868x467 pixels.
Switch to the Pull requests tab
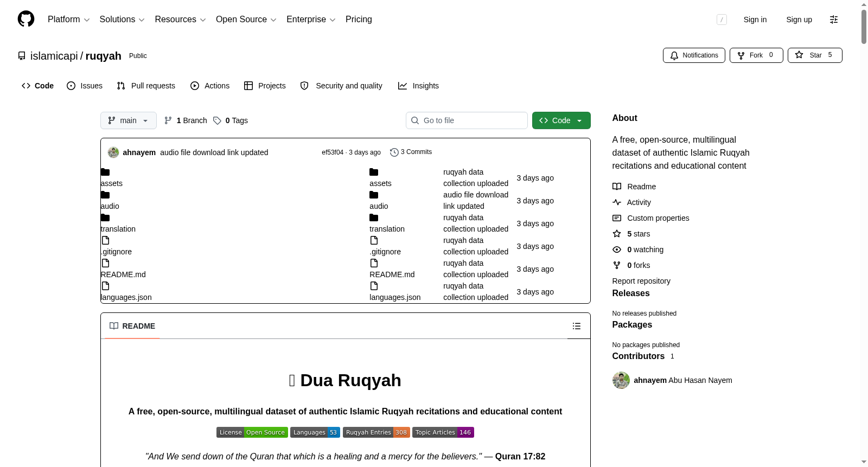click(x=146, y=86)
